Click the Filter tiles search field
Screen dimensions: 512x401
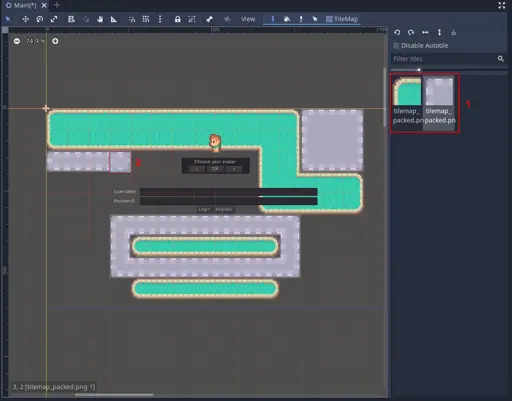coord(444,59)
